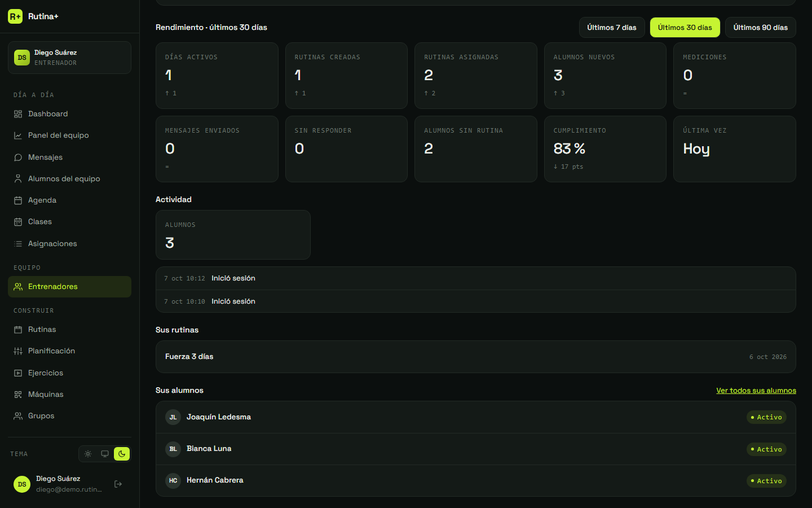Click the Rutina+ logo icon
Image resolution: width=812 pixels, height=508 pixels.
tap(15, 16)
